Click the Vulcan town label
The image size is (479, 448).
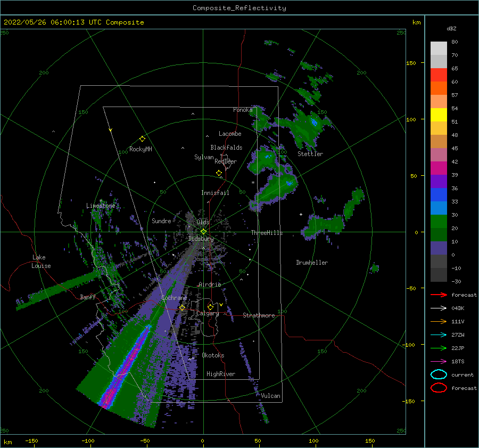point(270,396)
